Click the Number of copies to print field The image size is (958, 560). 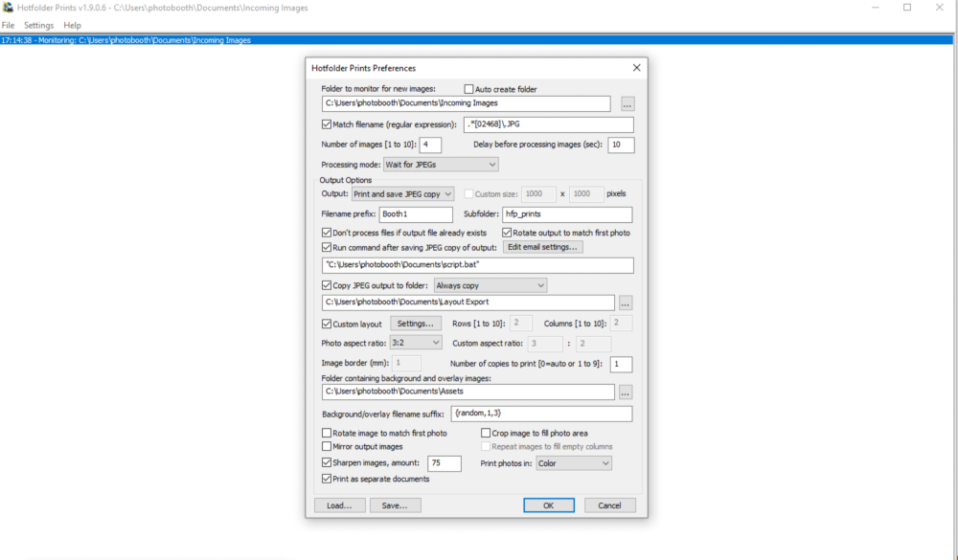pyautogui.click(x=621, y=365)
